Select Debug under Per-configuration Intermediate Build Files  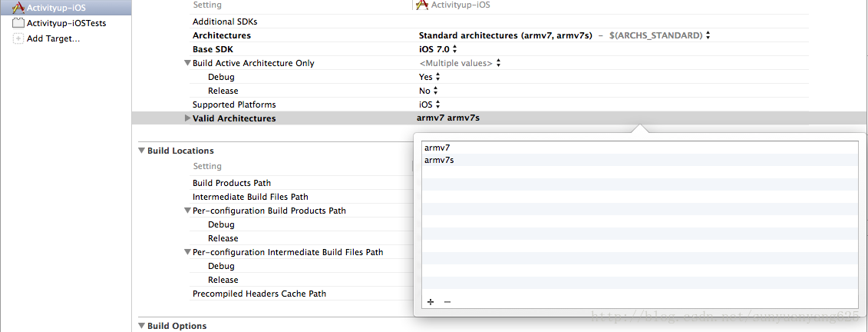tap(222, 266)
